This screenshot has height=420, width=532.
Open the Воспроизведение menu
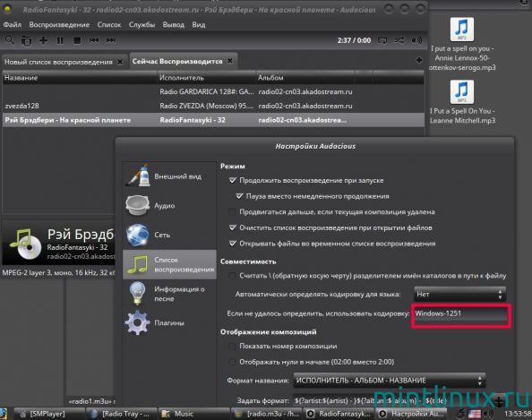pos(59,25)
